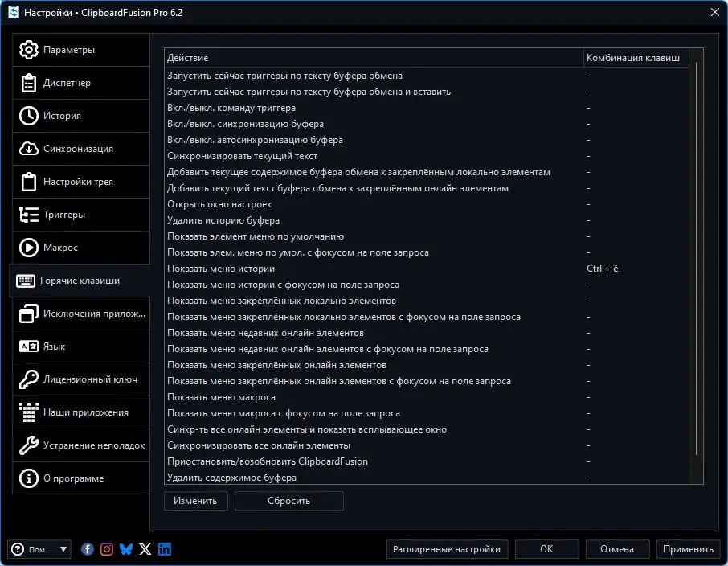728x566 pixels.
Task: Select 'Показать меню истории с фокусом на поле запроса'
Action: coord(427,285)
